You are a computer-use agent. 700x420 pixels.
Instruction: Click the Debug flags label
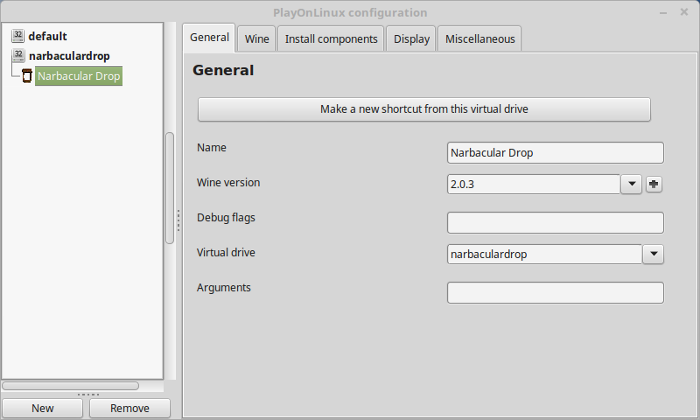tap(226, 217)
